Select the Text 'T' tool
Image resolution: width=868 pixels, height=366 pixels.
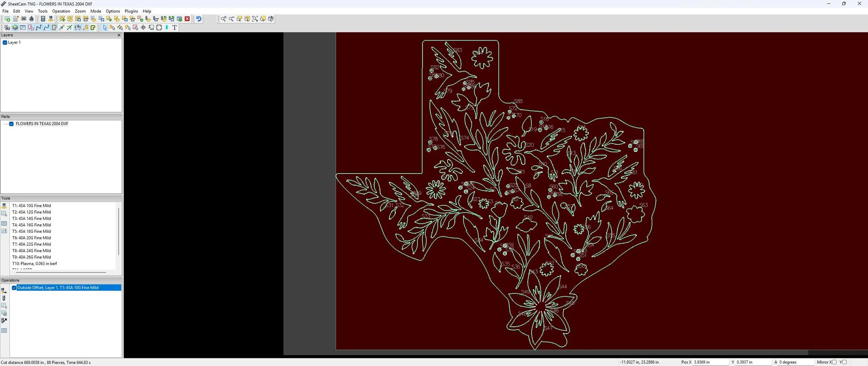(175, 27)
